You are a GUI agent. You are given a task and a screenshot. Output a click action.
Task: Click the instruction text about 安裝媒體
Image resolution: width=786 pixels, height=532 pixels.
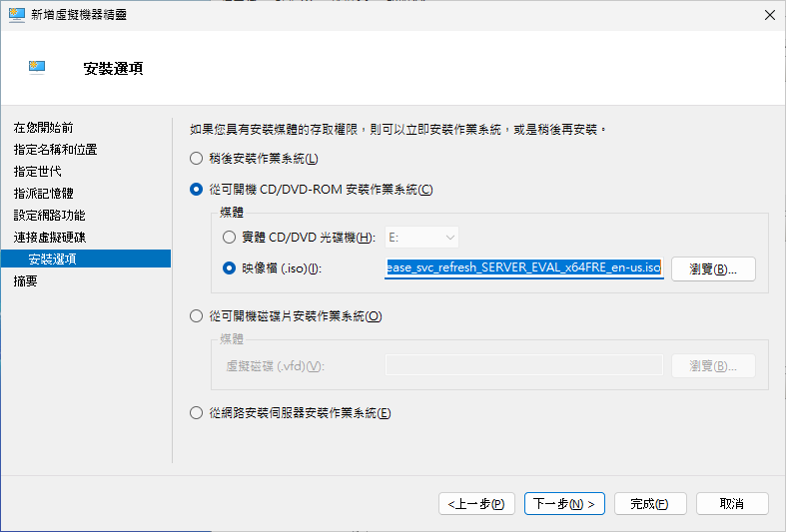pyautogui.click(x=398, y=130)
